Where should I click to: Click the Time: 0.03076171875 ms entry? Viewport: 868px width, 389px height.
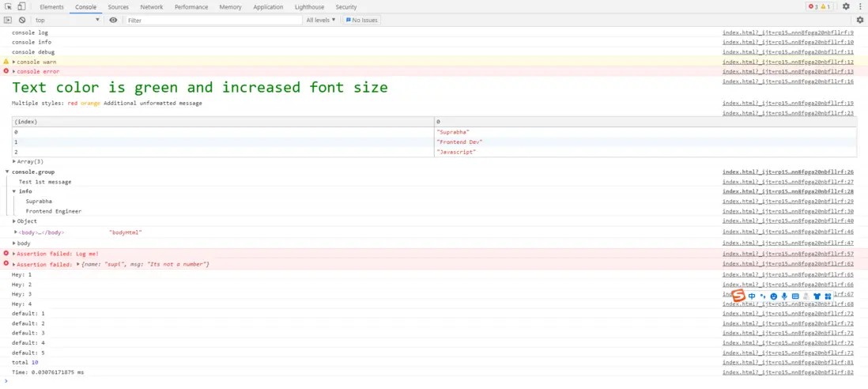(x=48, y=372)
